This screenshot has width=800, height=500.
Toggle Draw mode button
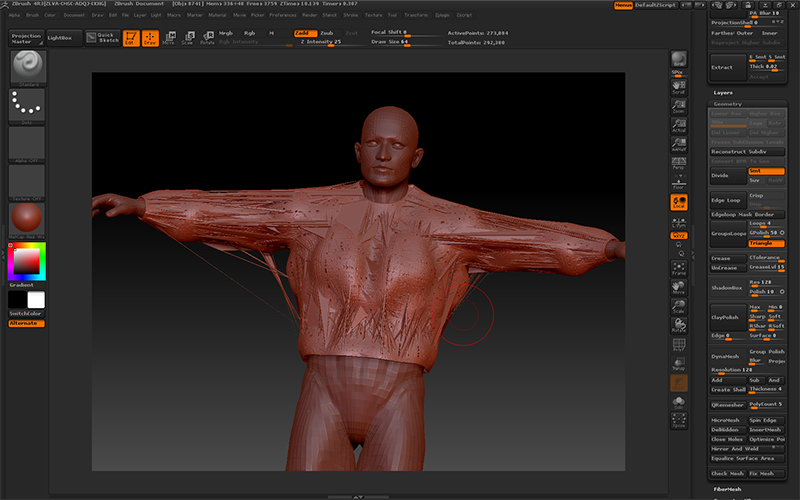click(x=150, y=38)
